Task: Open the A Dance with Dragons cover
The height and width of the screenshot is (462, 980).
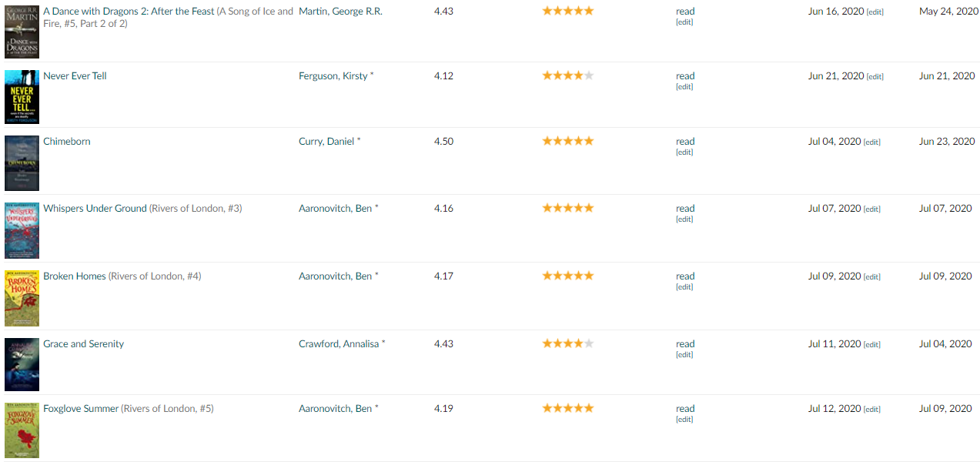Action: 22,31
